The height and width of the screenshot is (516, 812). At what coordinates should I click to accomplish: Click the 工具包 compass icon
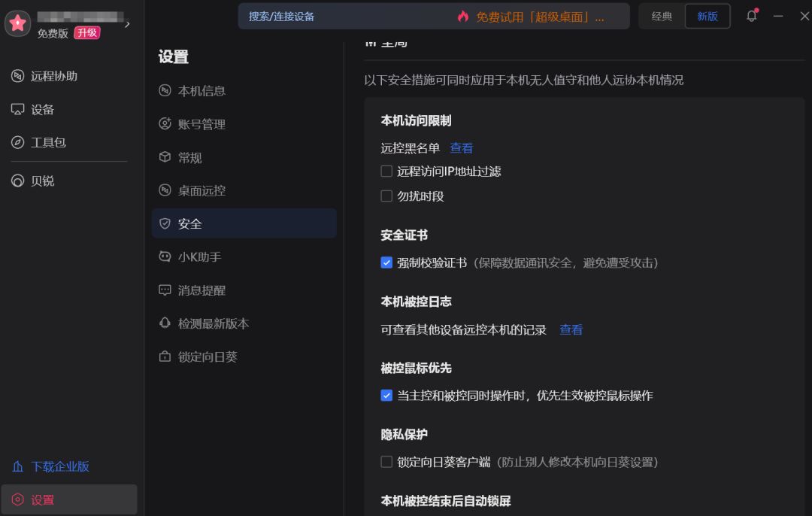(17, 142)
